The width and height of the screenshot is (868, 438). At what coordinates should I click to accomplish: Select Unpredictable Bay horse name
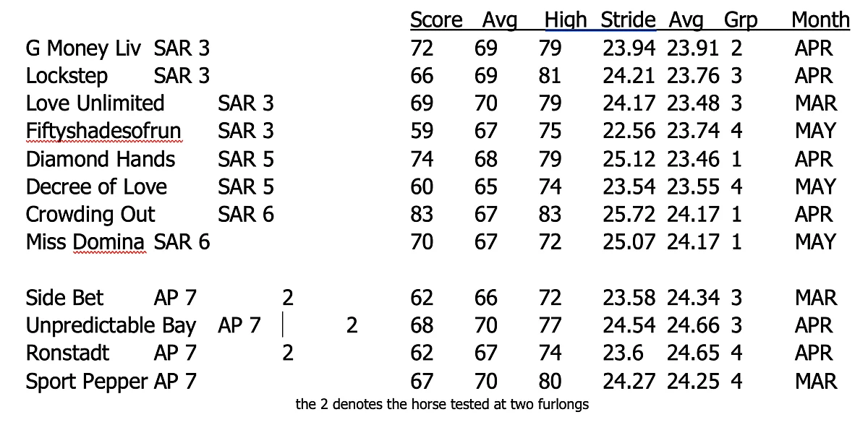(111, 326)
